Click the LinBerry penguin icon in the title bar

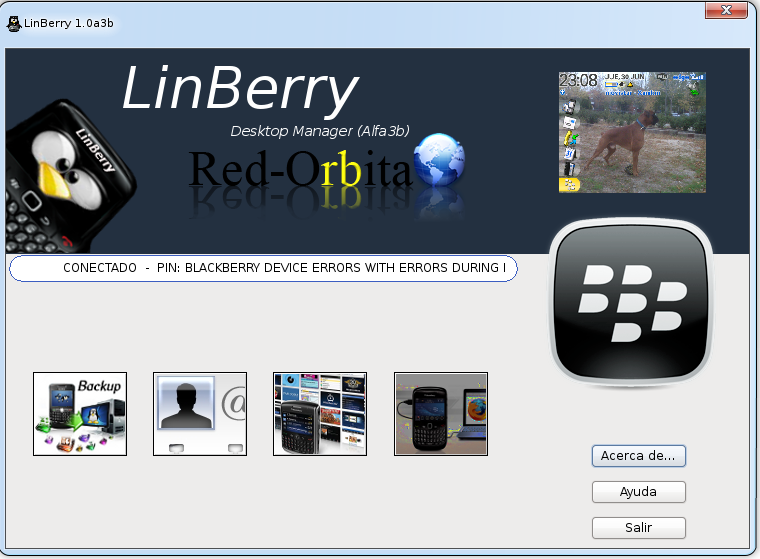coord(14,23)
